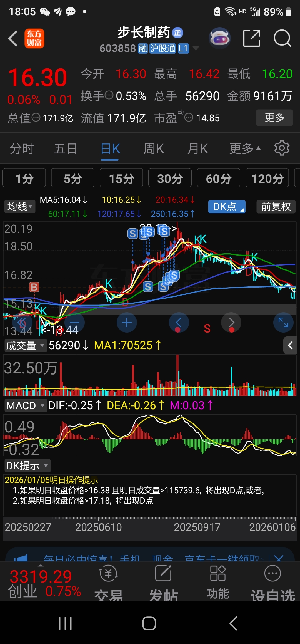
Task: Tap the DIF:-0.25 MACD value
Action: (x=75, y=405)
